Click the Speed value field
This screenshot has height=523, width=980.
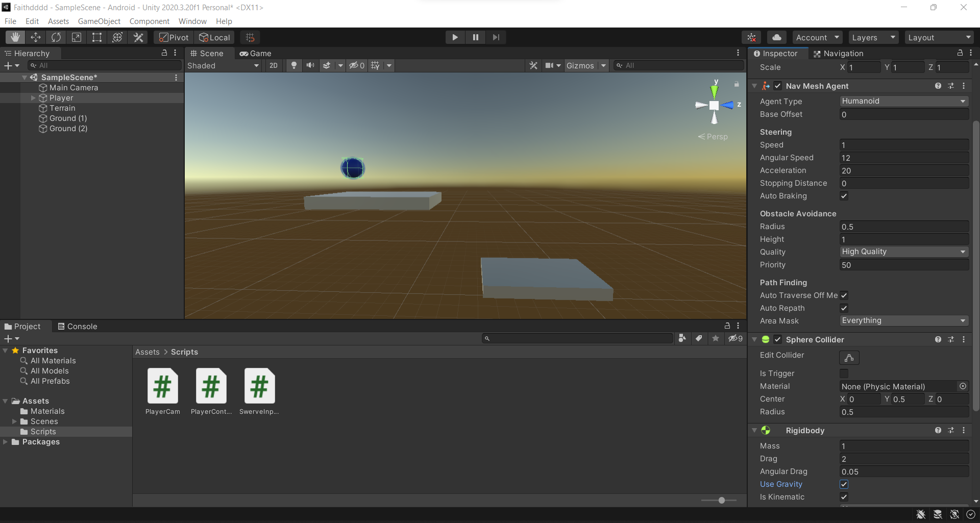(904, 145)
